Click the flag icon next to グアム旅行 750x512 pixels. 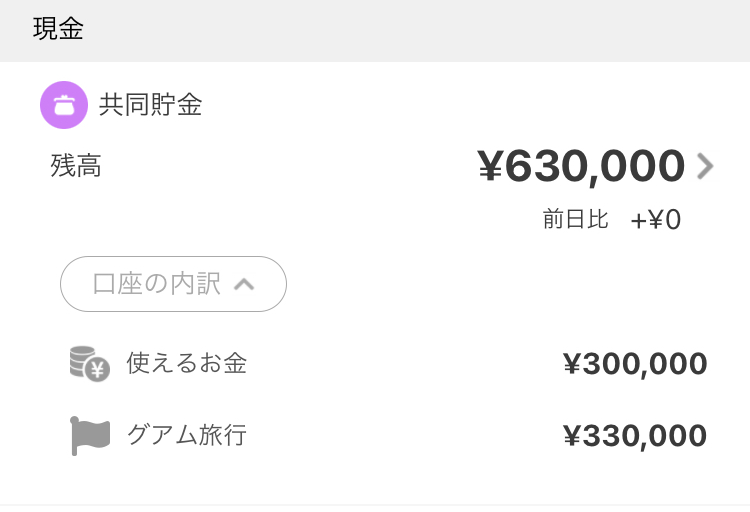click(x=90, y=435)
